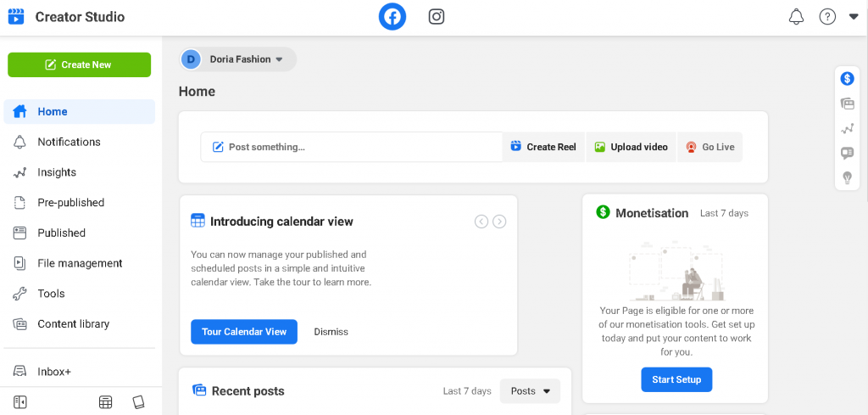Viewport: 868px width, 415px height.
Task: Dismiss the calendar view introduction
Action: coord(331,332)
